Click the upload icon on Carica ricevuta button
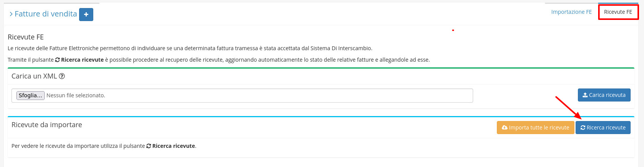 click(x=585, y=95)
